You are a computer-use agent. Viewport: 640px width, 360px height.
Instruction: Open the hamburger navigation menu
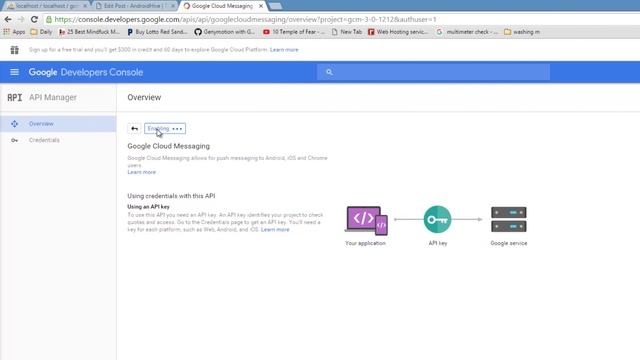coord(14,72)
